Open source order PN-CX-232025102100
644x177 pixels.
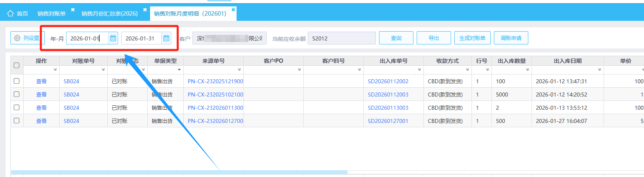pos(215,95)
